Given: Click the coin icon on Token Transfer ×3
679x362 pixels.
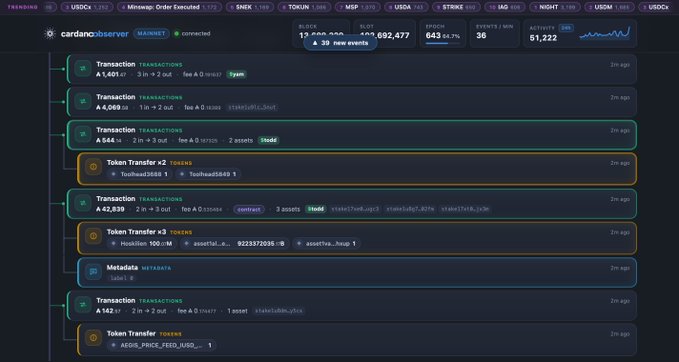Looking at the screenshot, I should 93,236.
